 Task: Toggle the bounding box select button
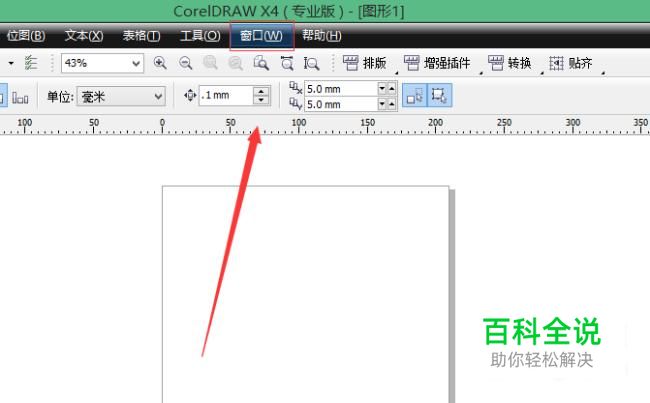tap(439, 95)
